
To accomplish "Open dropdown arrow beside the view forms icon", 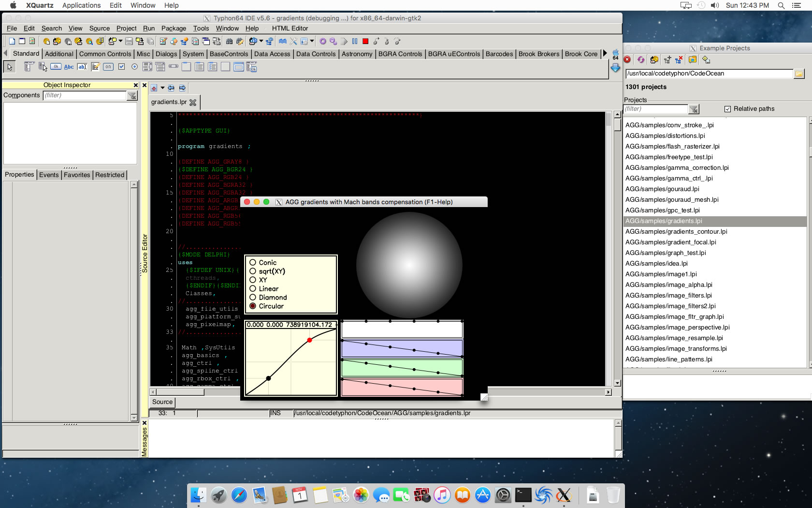I will pyautogui.click(x=261, y=41).
